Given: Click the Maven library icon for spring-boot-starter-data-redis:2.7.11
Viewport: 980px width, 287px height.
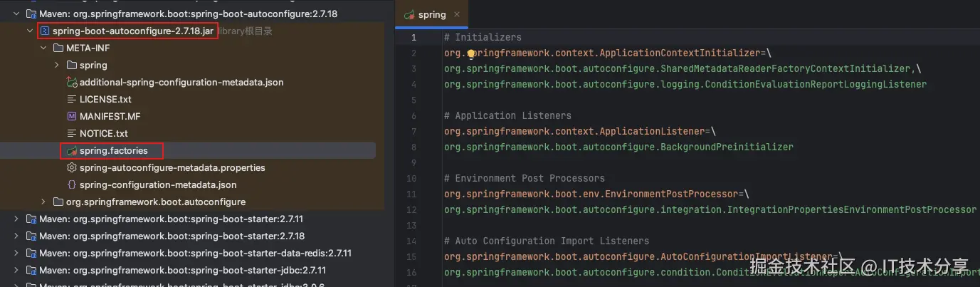Looking at the screenshot, I should [x=31, y=254].
